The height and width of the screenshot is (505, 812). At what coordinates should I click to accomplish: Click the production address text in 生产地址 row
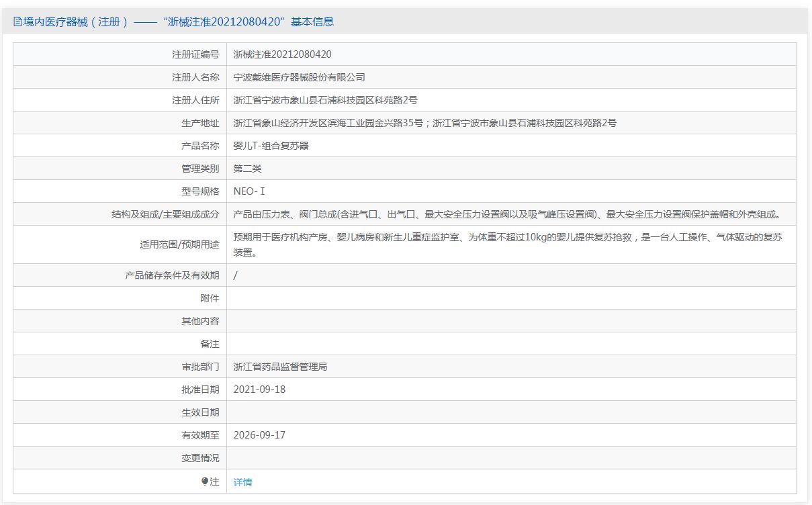point(424,123)
